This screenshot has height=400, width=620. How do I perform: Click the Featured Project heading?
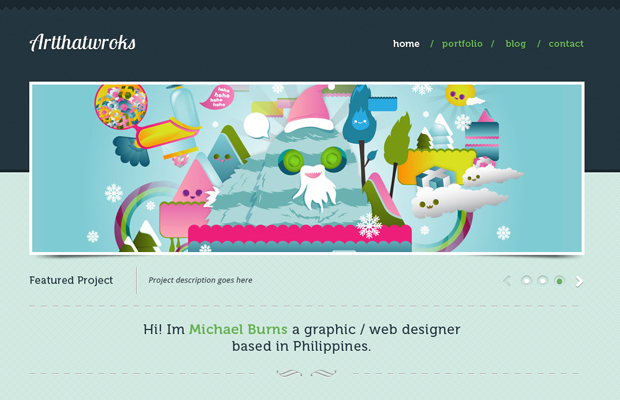71,280
